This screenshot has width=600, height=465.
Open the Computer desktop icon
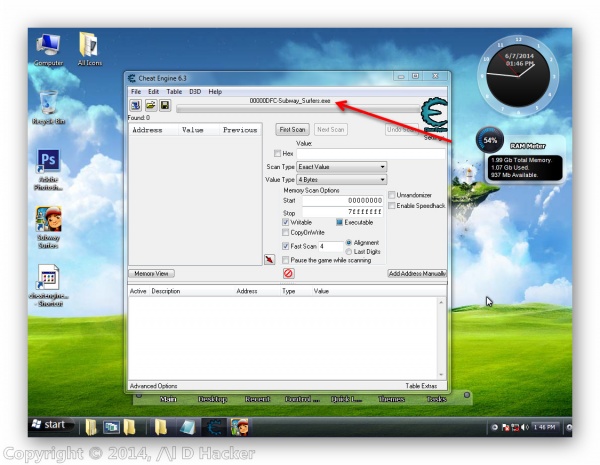tap(48, 50)
